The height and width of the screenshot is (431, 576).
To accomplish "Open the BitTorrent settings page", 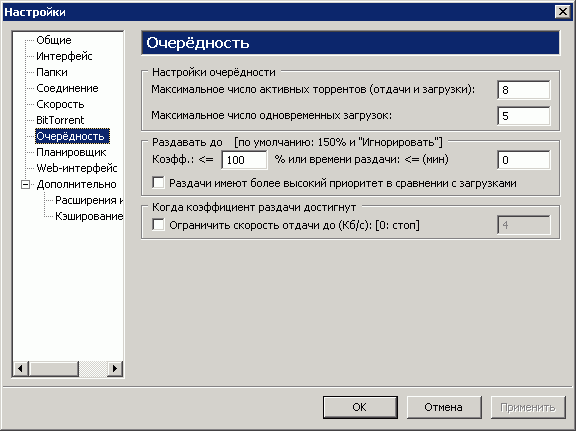I will point(60,120).
